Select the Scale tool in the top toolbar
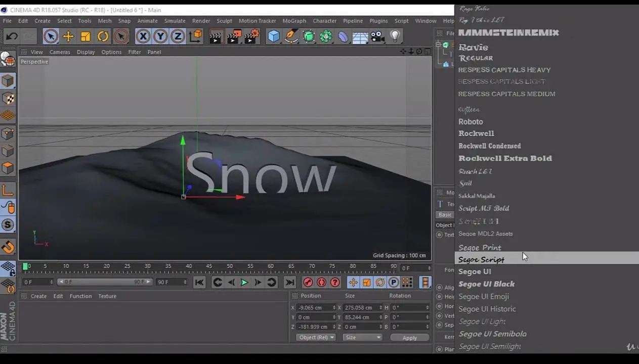This screenshot has width=639, height=364. point(86,36)
